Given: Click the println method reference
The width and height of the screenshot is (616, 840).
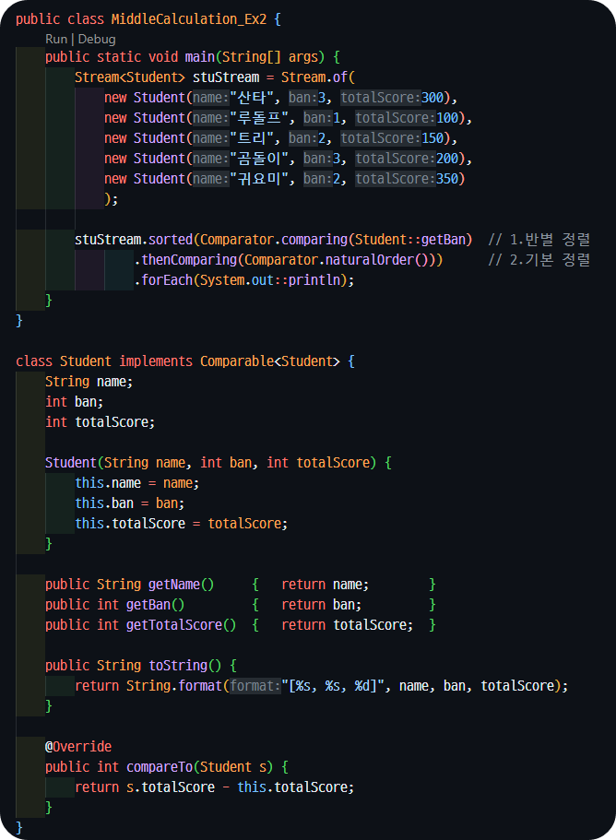Looking at the screenshot, I should [314, 280].
